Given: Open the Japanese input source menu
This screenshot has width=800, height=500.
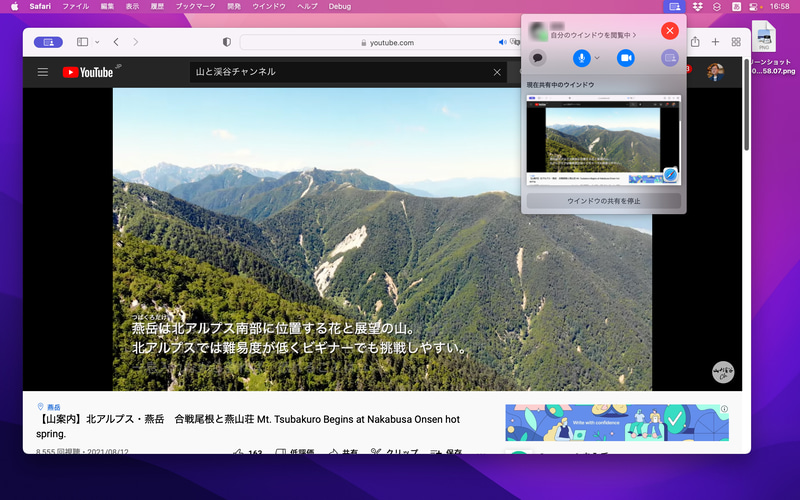Looking at the screenshot, I should [736, 6].
